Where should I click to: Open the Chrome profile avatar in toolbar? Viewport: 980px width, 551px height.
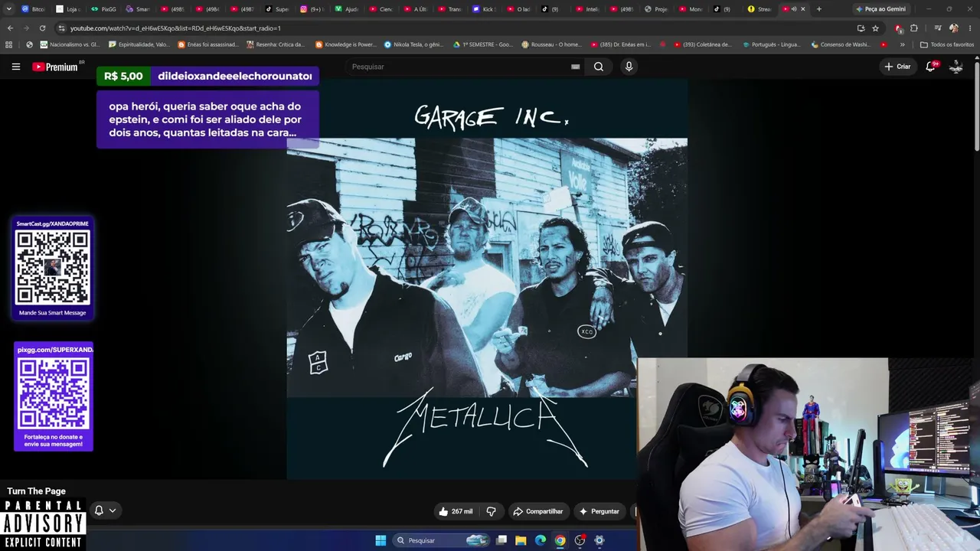coord(953,28)
